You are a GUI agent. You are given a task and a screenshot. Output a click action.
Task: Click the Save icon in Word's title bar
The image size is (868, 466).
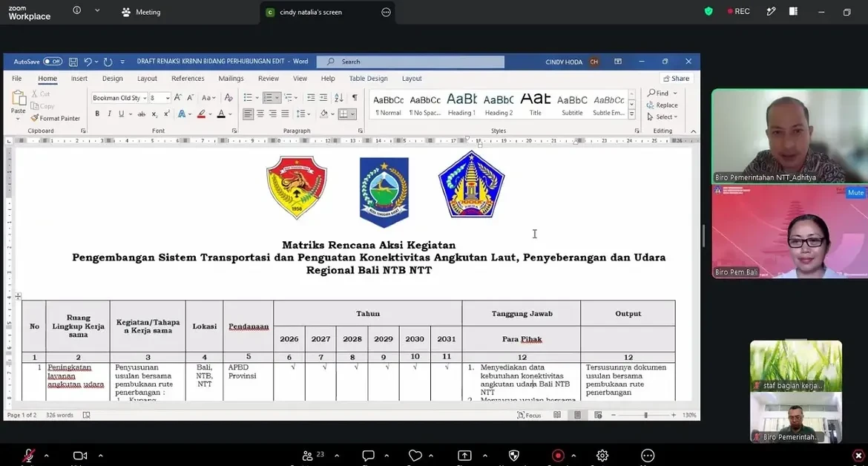tap(73, 62)
